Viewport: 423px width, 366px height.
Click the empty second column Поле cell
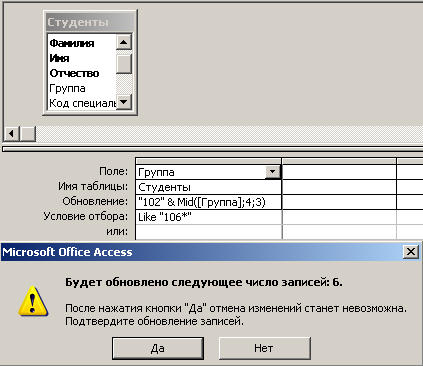click(x=339, y=172)
